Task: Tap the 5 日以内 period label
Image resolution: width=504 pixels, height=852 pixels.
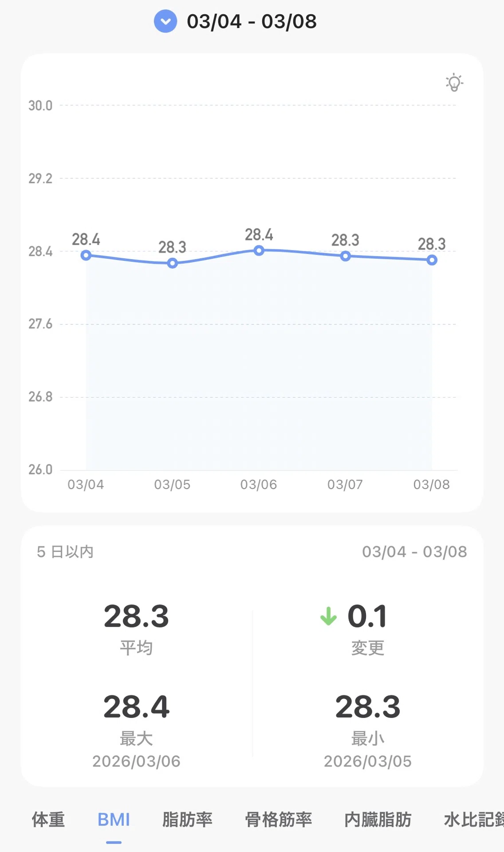Action: [65, 552]
